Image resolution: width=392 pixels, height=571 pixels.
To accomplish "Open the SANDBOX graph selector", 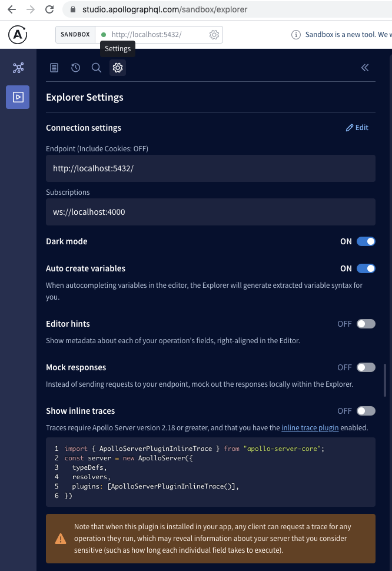I will (75, 34).
